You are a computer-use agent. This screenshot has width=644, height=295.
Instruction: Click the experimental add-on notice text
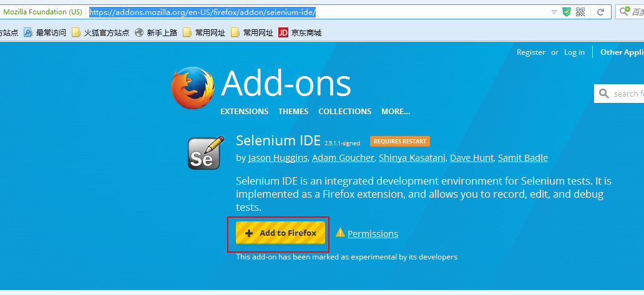(x=346, y=257)
